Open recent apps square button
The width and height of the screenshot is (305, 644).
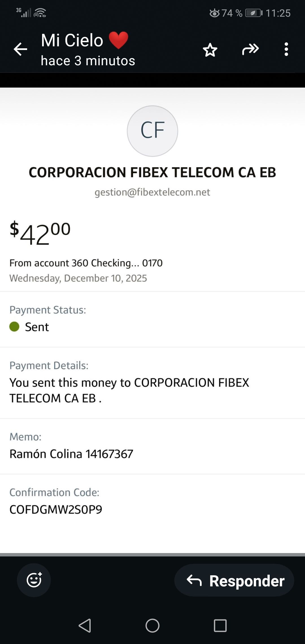pos(220,625)
